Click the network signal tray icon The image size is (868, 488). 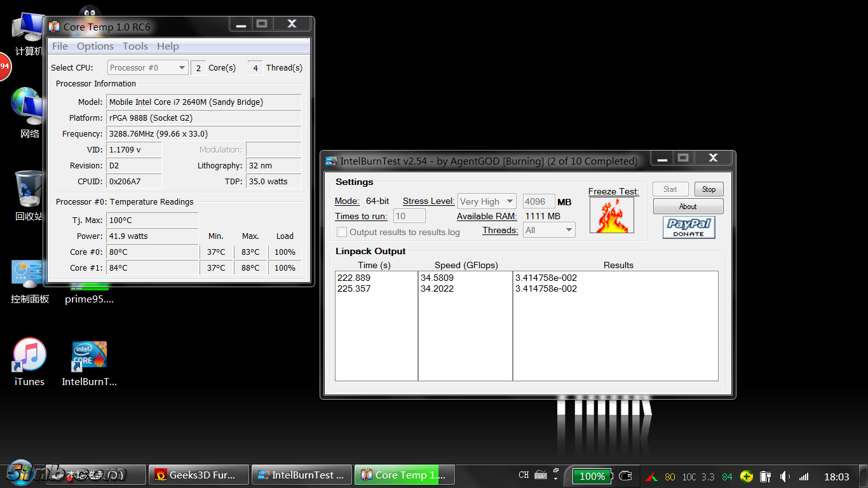tap(804, 476)
